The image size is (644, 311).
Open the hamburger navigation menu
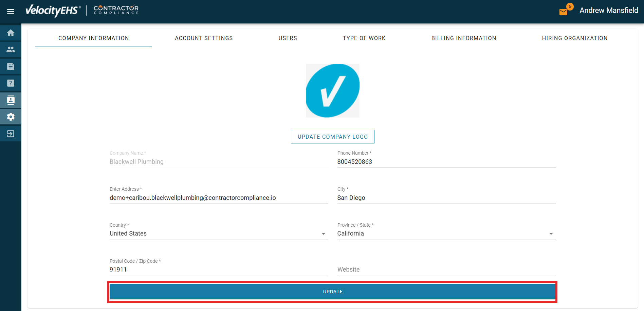[x=11, y=11]
